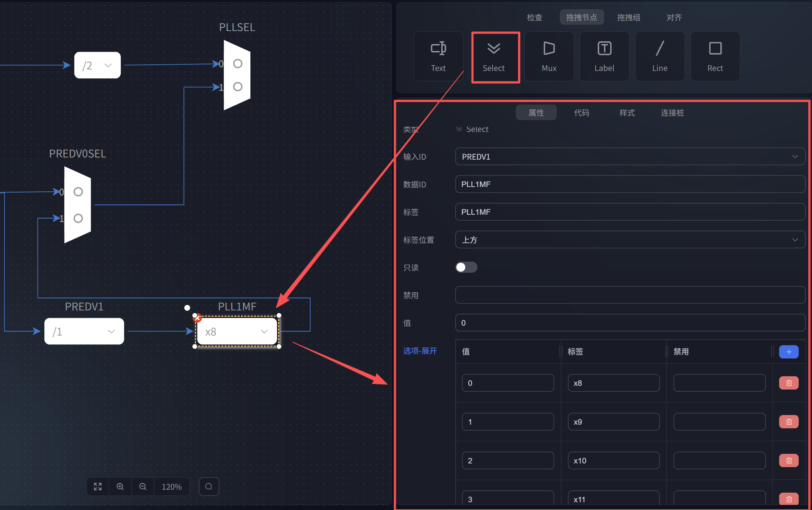Viewport: 812px width, 510px height.
Task: Switch to the 对齐 tab
Action: [674, 17]
